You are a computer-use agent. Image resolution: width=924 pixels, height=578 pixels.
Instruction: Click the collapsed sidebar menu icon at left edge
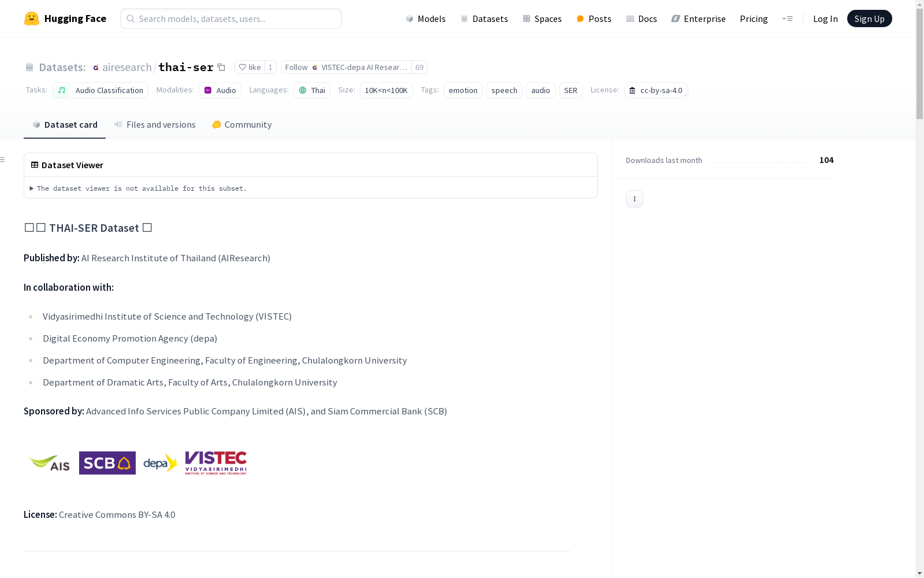[3, 160]
